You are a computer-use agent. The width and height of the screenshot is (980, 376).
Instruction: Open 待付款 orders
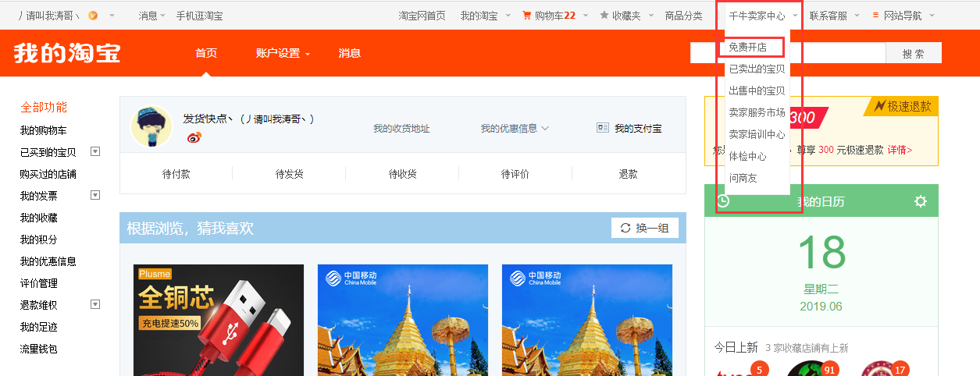point(176,174)
